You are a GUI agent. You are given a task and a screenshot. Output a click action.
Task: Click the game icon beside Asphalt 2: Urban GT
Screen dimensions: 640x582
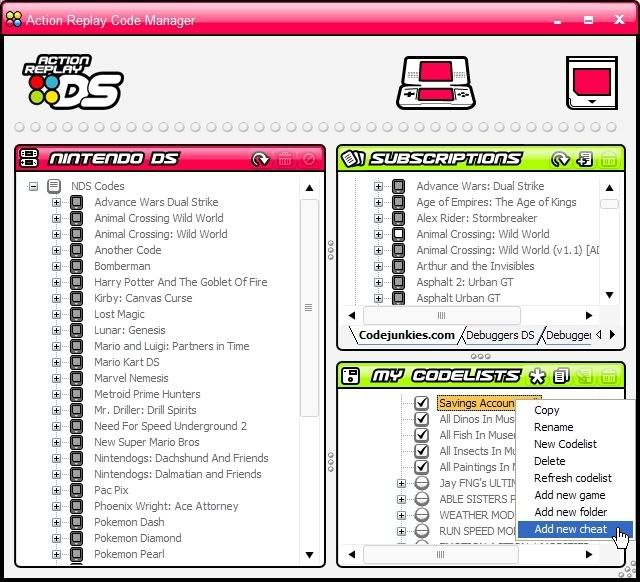(398, 282)
